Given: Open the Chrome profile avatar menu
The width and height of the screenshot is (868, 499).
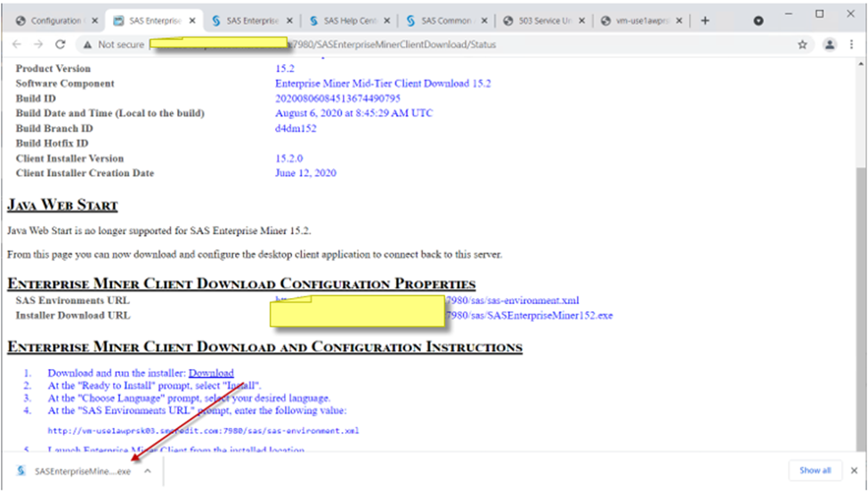Looking at the screenshot, I should click(829, 44).
